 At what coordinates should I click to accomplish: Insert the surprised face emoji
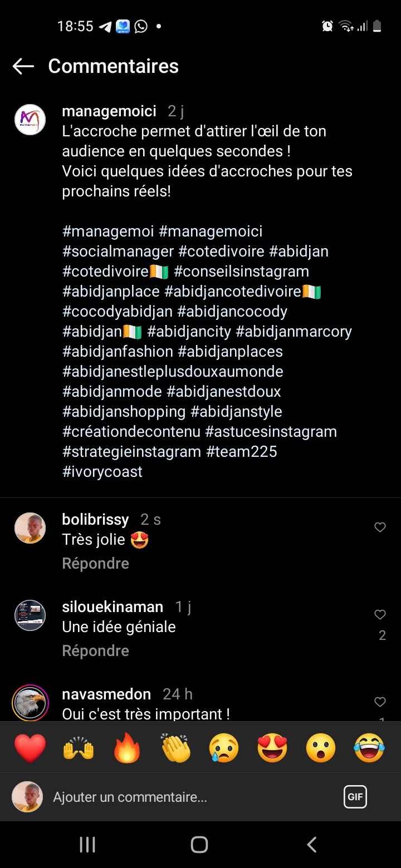coord(321,748)
